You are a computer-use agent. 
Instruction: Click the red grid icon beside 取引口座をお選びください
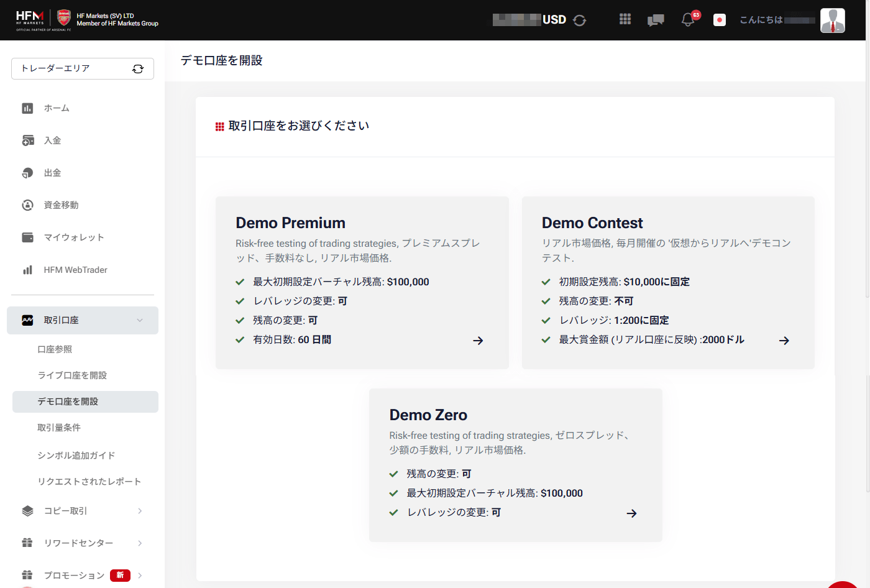(219, 127)
